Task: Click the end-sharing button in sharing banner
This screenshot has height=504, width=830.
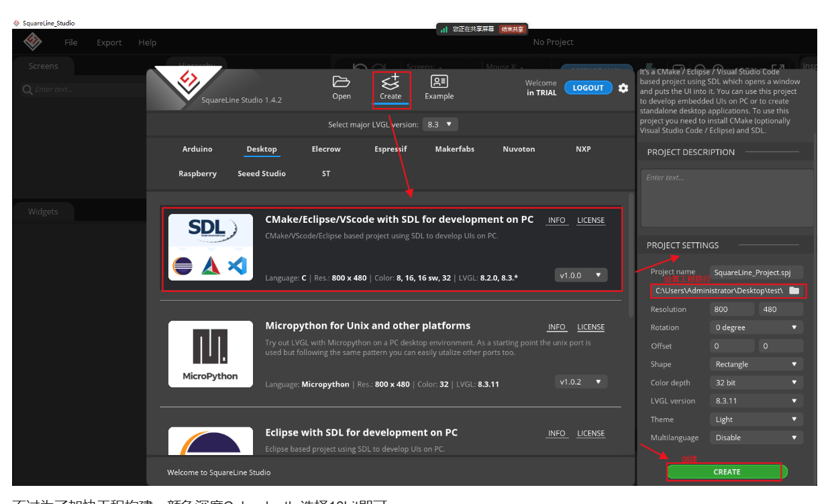Action: click(x=513, y=29)
